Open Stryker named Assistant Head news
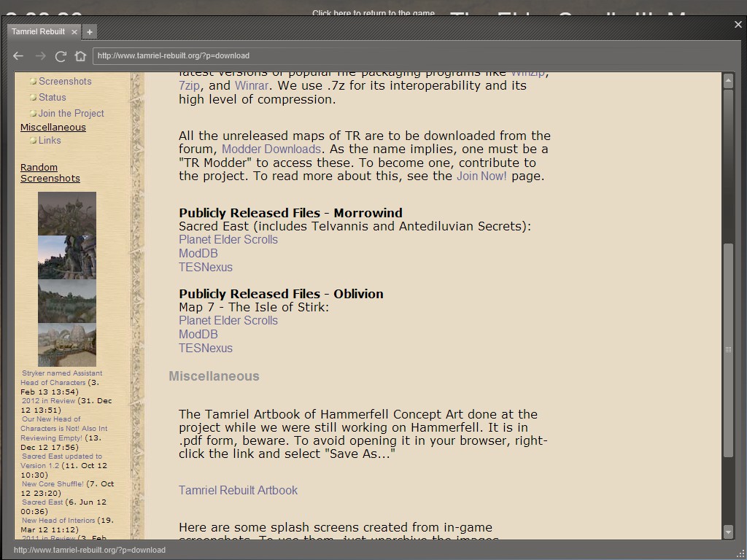Screen dimensions: 747x560 tap(61, 378)
